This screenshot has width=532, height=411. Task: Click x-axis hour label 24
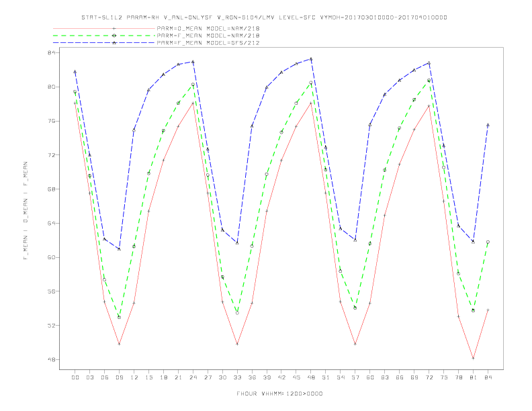[193, 377]
